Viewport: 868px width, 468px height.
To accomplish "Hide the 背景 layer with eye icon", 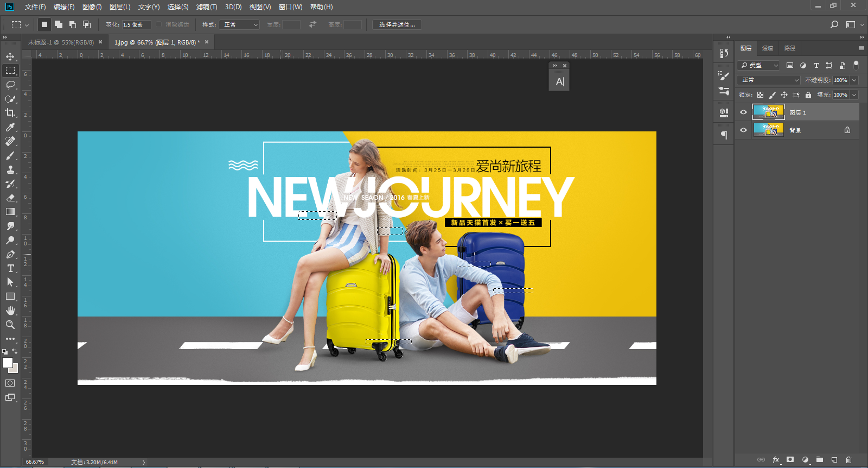I will tap(743, 130).
